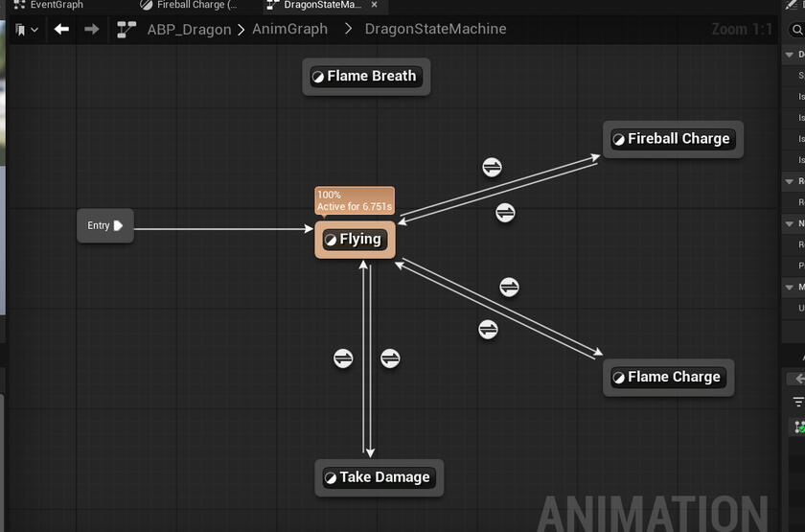The width and height of the screenshot is (805, 532).
Task: Open the bookmarks dropdown in the graph toolbar
Action: tap(26, 30)
